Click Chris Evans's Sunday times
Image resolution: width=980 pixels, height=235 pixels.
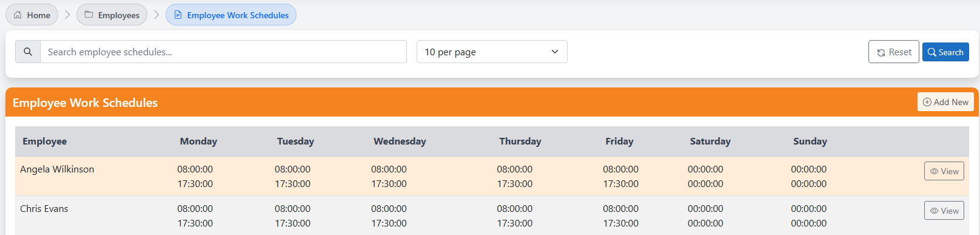click(x=808, y=216)
